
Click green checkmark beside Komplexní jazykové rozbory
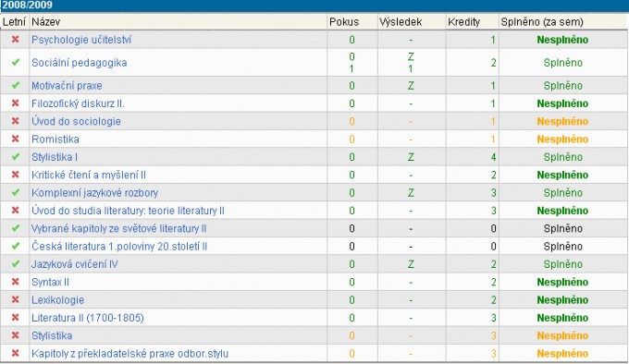point(15,192)
